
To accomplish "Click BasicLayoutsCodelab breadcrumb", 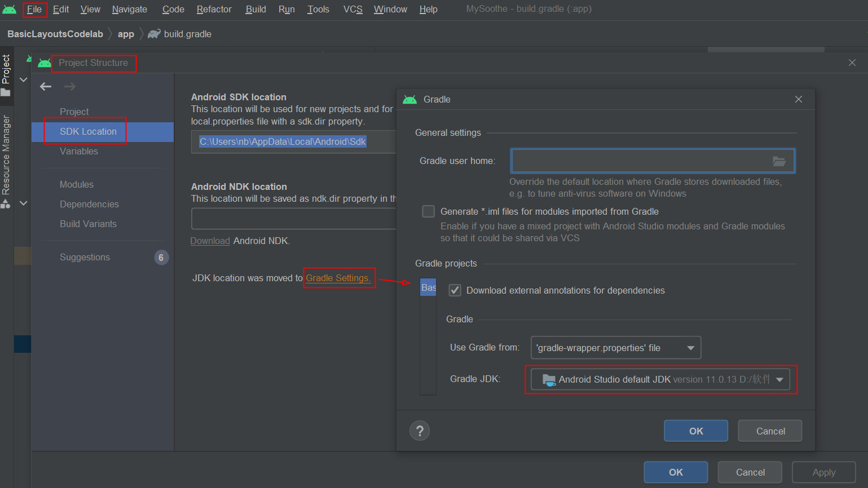I will pos(55,34).
